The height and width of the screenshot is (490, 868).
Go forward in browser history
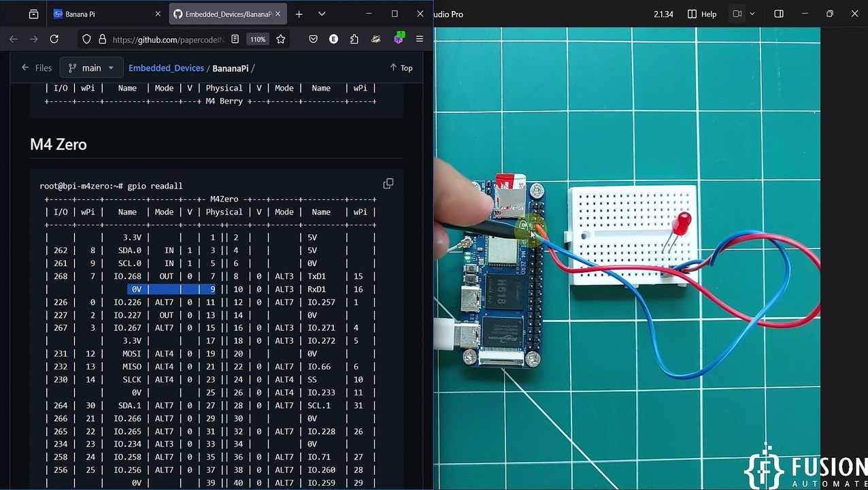point(33,39)
